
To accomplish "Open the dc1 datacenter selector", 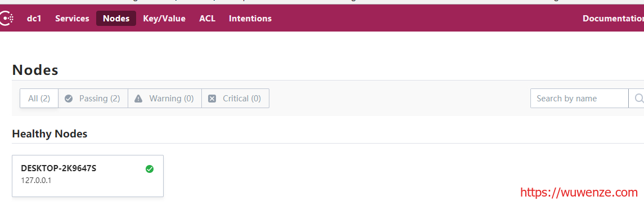I will tap(34, 19).
